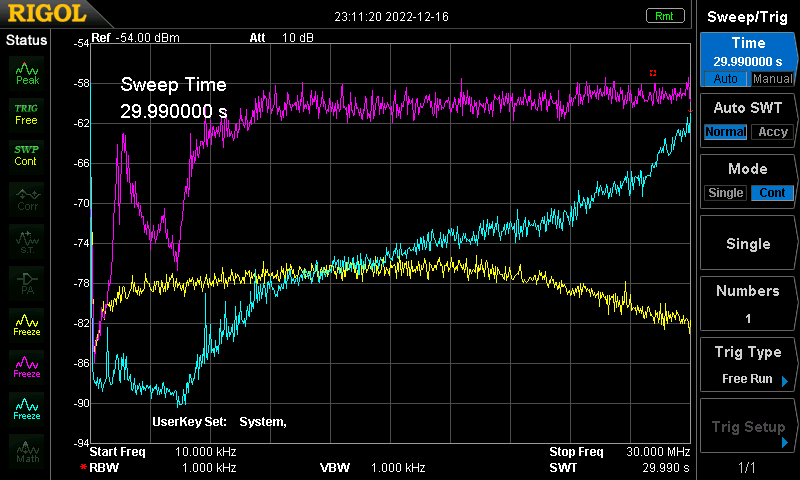The width and height of the screenshot is (800, 480).
Task: Select the cyan trace Freeze icon
Action: 27,408
